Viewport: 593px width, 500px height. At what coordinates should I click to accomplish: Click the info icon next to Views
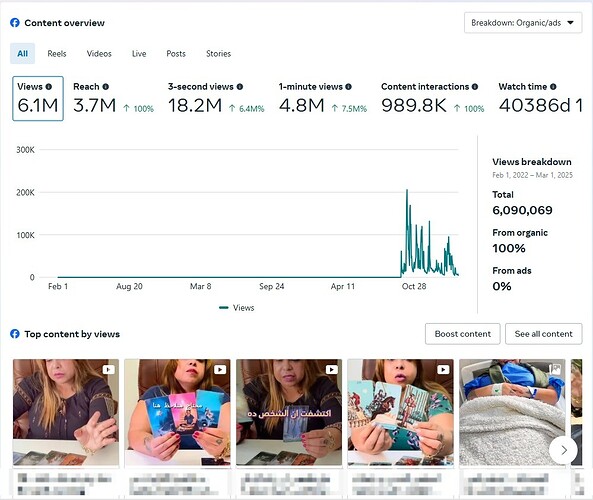[48, 87]
